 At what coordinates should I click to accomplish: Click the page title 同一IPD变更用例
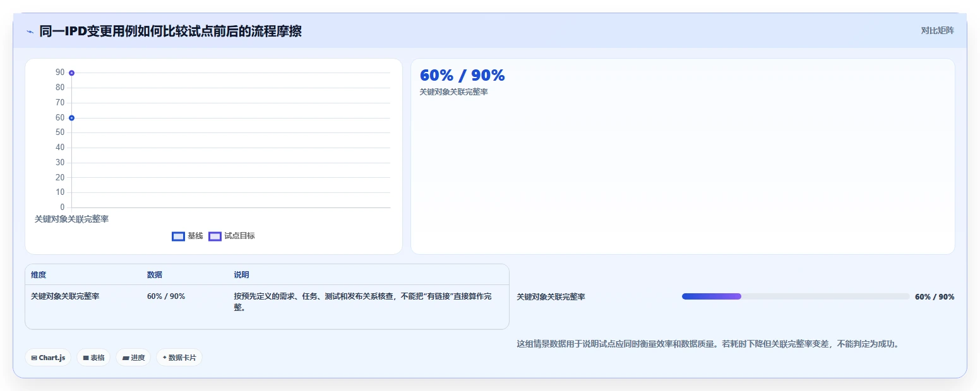pos(170,31)
